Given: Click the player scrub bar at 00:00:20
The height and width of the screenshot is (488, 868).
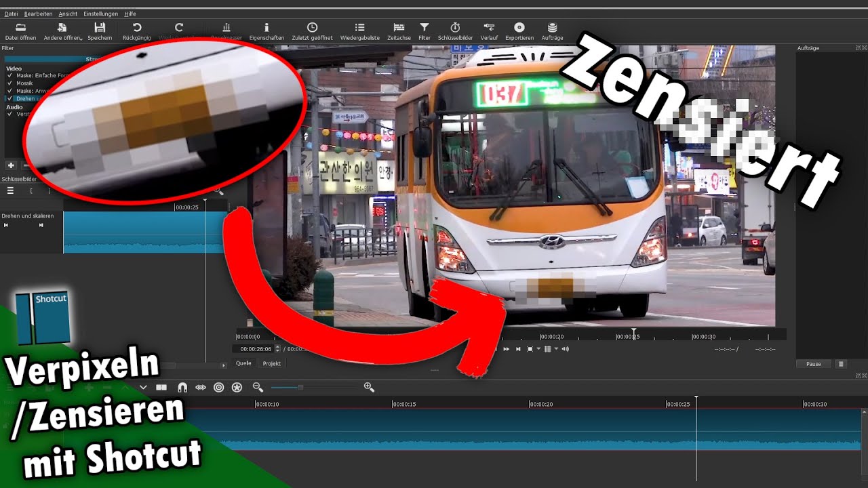Looking at the screenshot, I should [552, 336].
